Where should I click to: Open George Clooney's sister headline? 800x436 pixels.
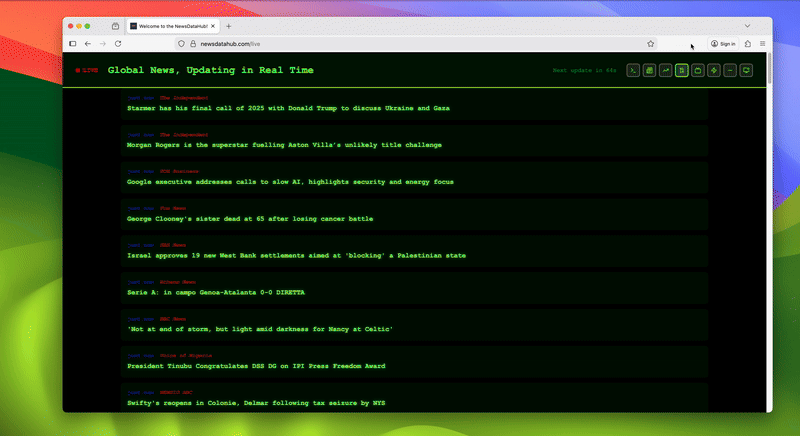pos(250,219)
